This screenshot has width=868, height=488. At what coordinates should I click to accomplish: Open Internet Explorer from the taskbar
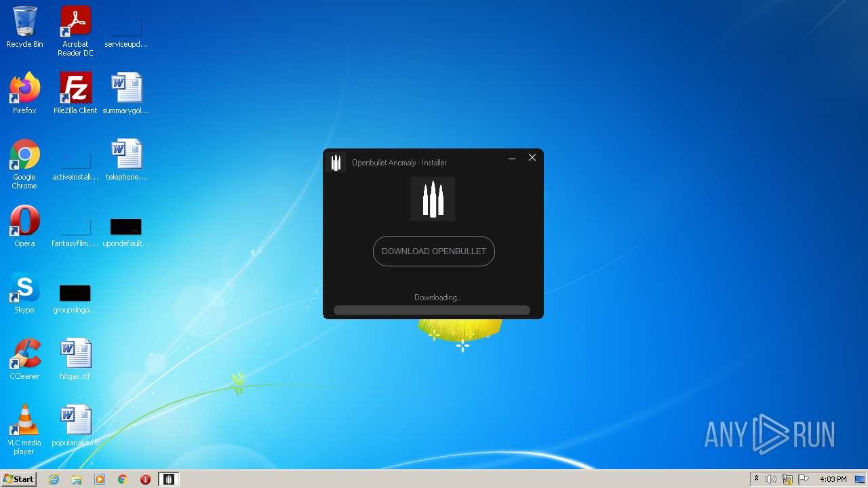click(54, 479)
